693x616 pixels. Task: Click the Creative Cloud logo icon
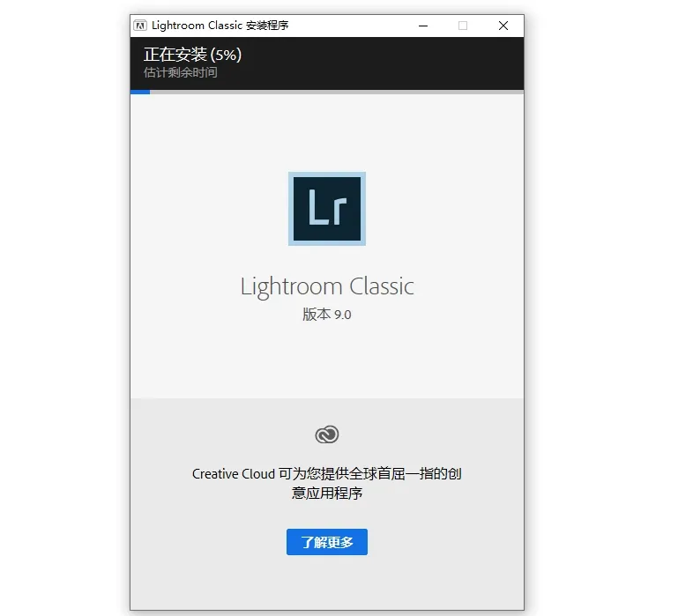(327, 434)
